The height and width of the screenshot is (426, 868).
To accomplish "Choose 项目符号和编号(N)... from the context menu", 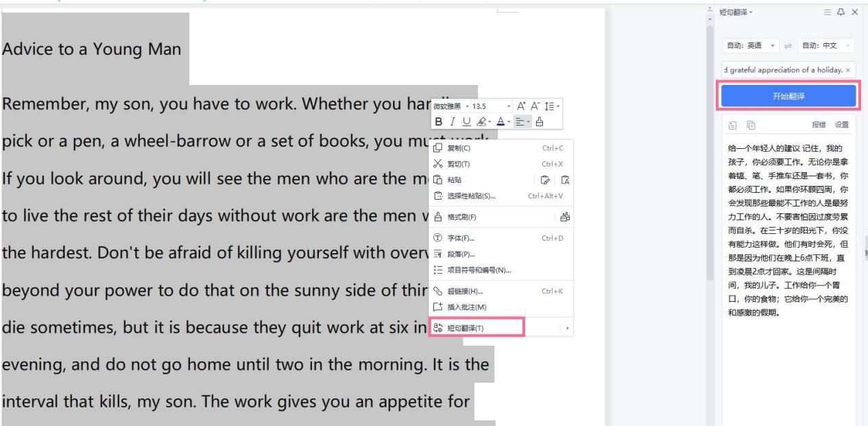I will pyautogui.click(x=502, y=269).
